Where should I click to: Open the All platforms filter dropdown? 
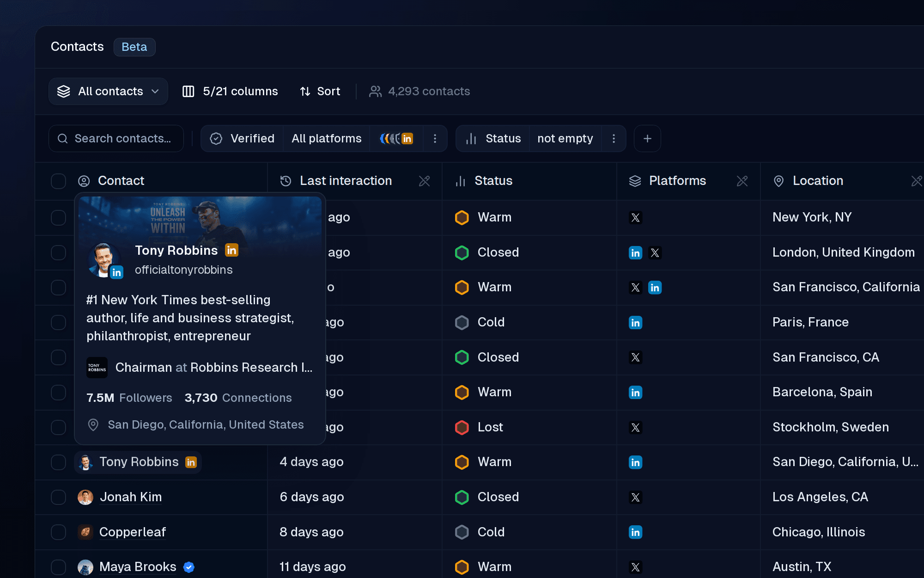point(326,139)
